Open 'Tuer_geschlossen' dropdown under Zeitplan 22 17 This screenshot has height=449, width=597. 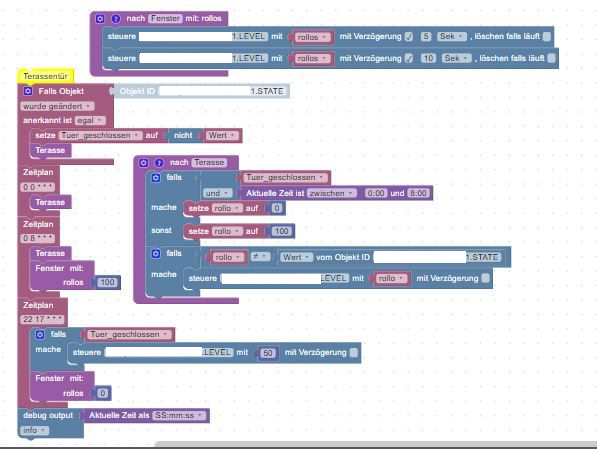(129, 334)
